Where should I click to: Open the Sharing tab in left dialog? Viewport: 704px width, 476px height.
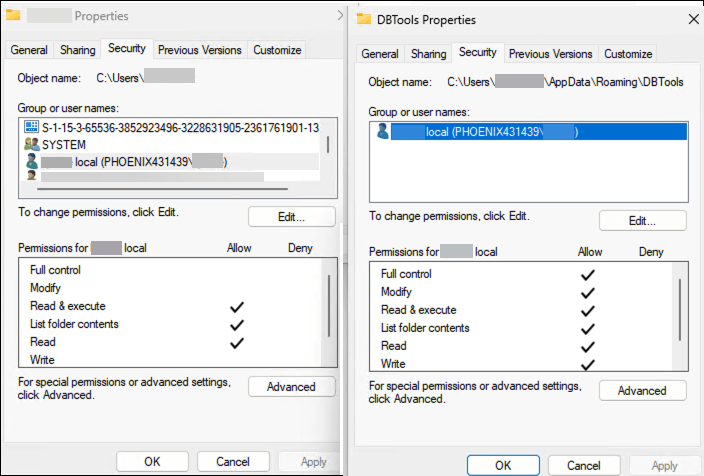(77, 50)
